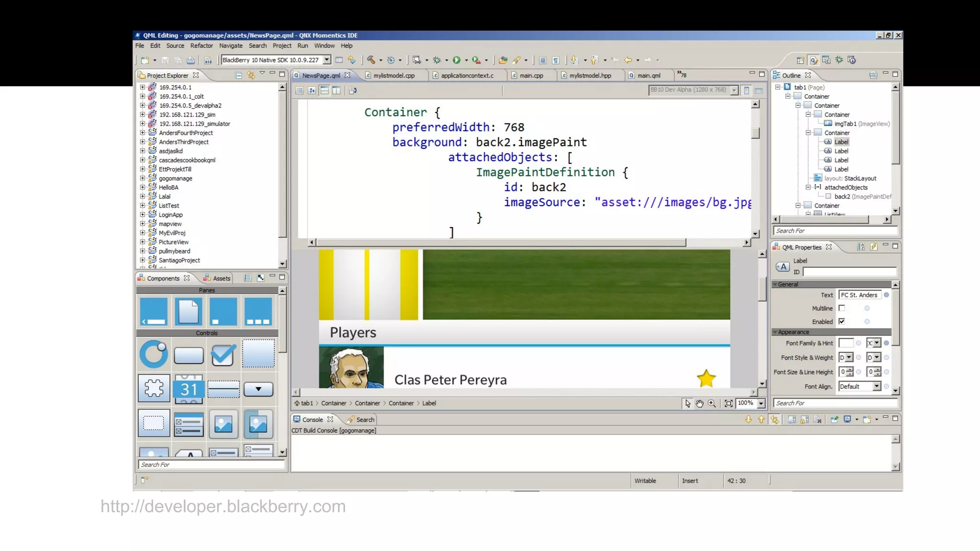Switch to portrait device orientation icon
The height and width of the screenshot is (551, 980).
pyautogui.click(x=746, y=90)
